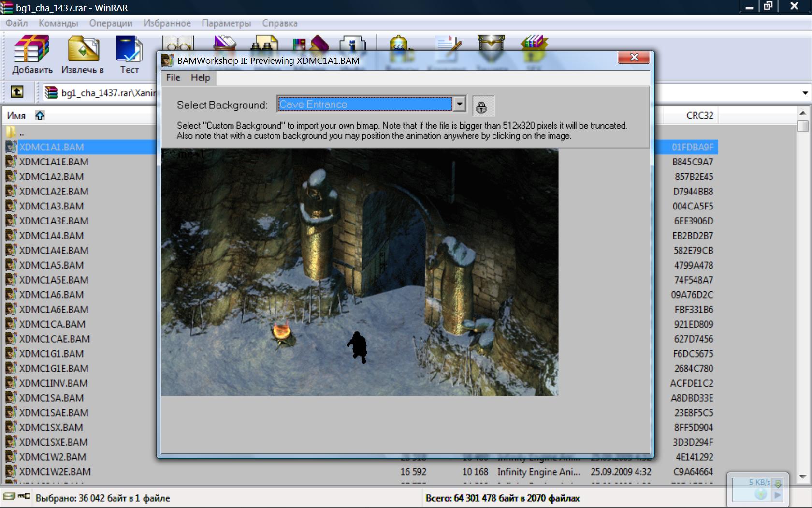Click the Добавить (Add) toolbar icon
The image size is (812, 508).
(32, 55)
